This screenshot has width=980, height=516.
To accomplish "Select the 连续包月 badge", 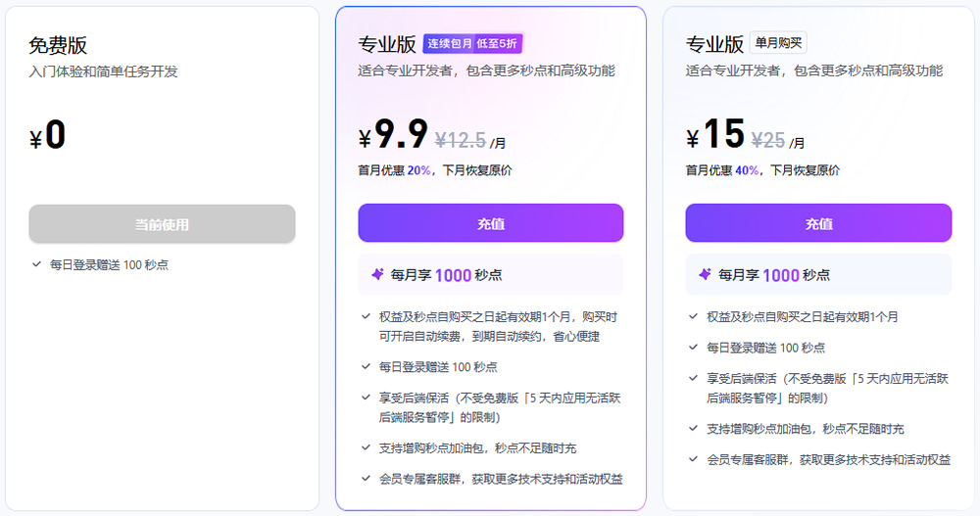I will click(449, 44).
